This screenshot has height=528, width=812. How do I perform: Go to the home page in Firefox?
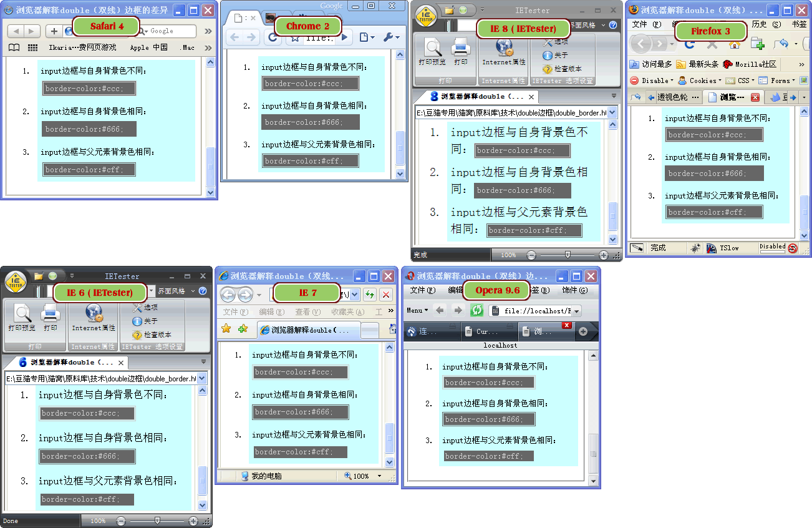click(x=734, y=44)
